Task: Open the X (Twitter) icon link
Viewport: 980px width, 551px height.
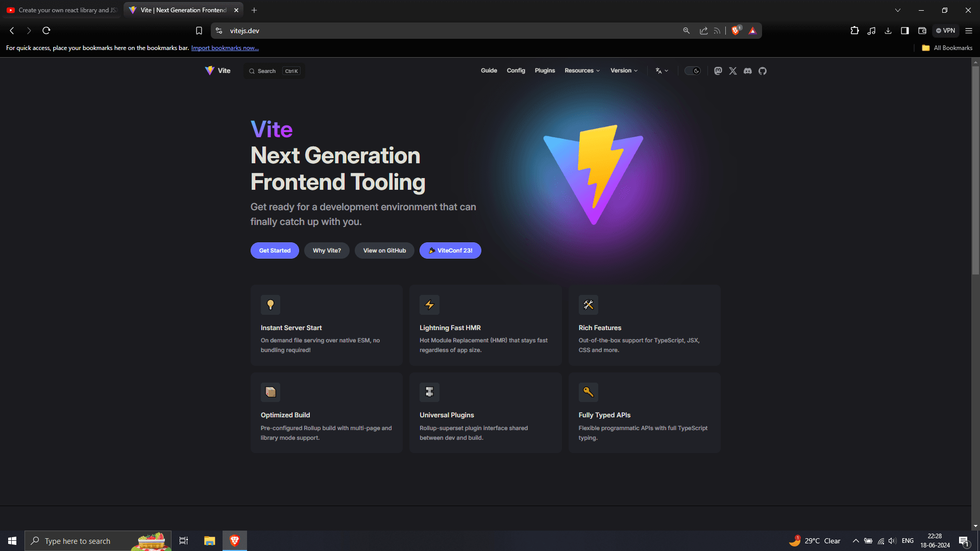Action: [x=733, y=71]
